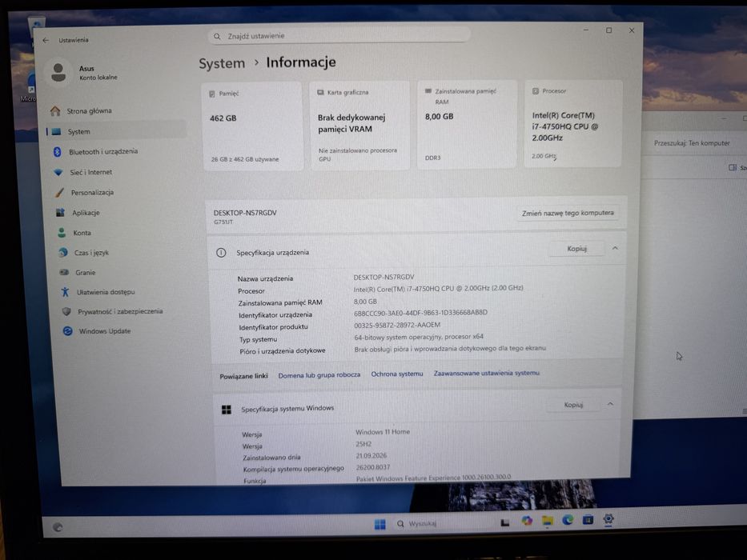This screenshot has width=747, height=560.
Task: Click the gamepad icon for Granie
Action: coord(64,272)
